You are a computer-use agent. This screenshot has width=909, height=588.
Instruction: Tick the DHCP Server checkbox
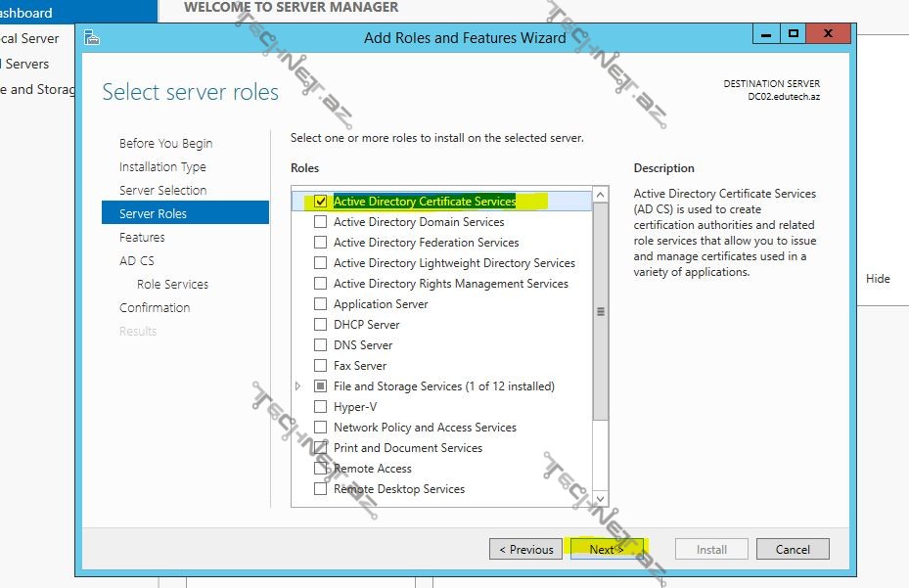321,325
